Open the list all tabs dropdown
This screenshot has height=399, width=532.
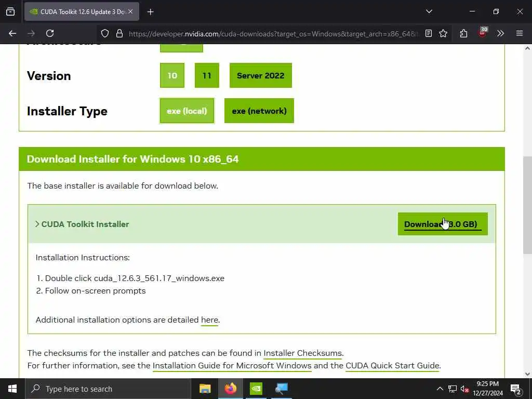coord(429,11)
